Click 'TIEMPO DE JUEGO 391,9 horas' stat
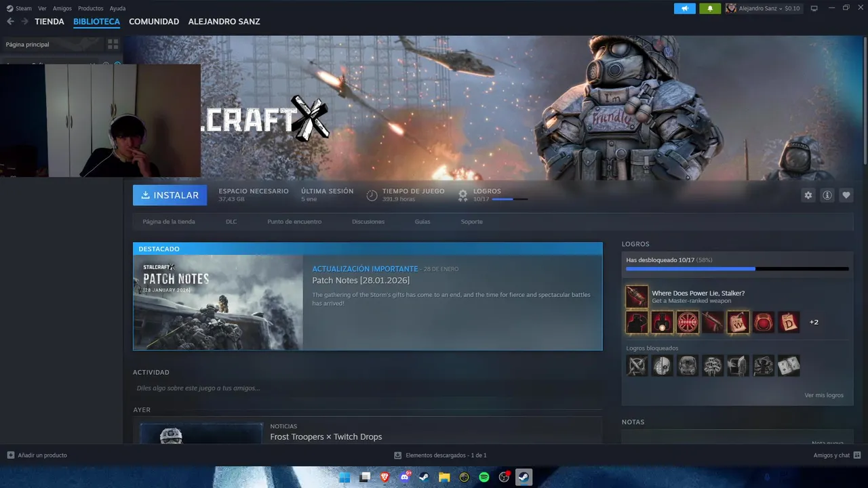 pyautogui.click(x=406, y=195)
